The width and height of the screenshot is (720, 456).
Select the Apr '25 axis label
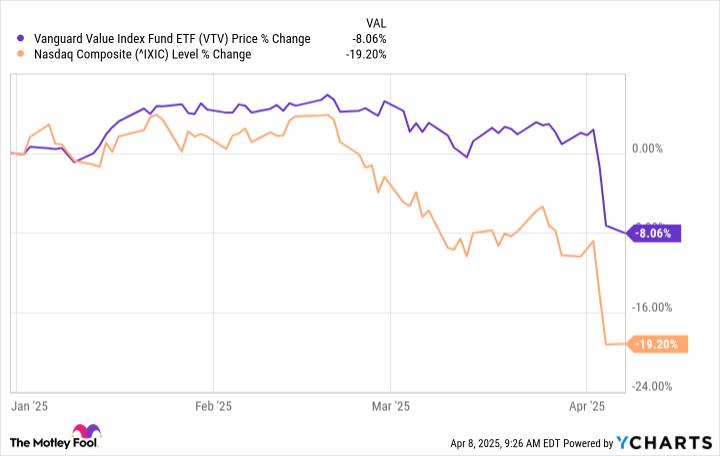[x=587, y=406]
